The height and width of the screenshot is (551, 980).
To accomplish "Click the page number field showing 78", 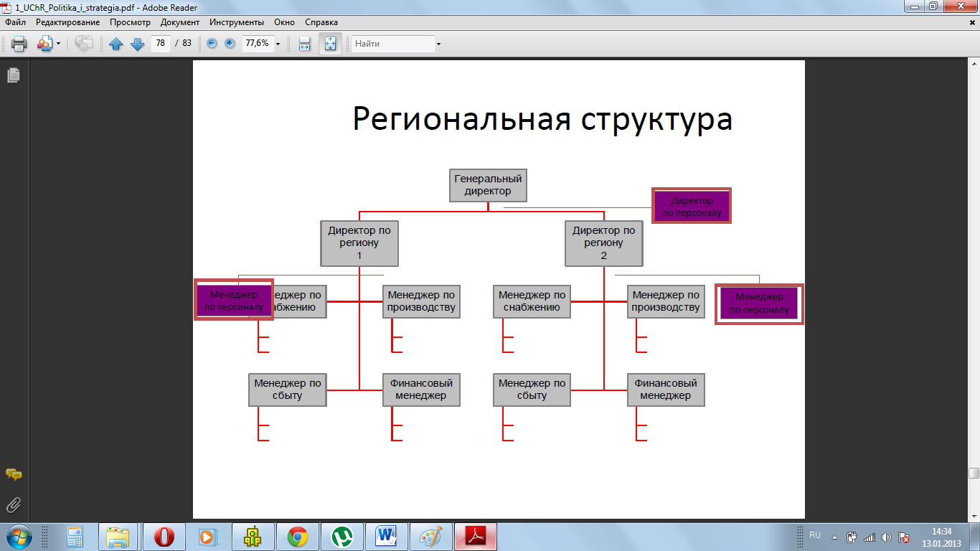I will coord(160,43).
